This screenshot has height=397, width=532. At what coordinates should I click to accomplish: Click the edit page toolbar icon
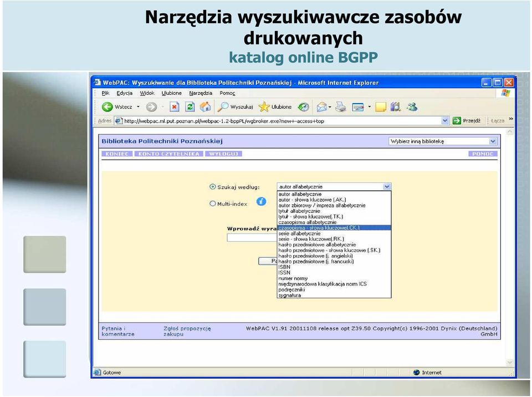358,108
